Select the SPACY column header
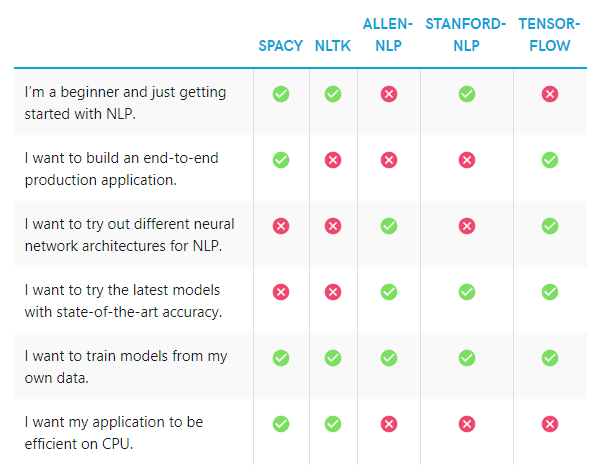603x476 pixels. [x=281, y=46]
